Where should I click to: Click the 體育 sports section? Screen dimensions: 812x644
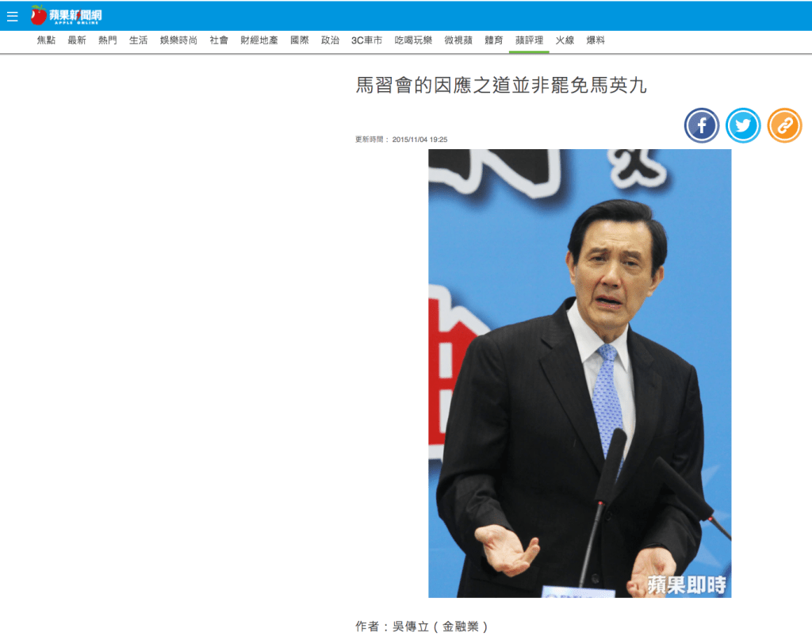tap(494, 40)
